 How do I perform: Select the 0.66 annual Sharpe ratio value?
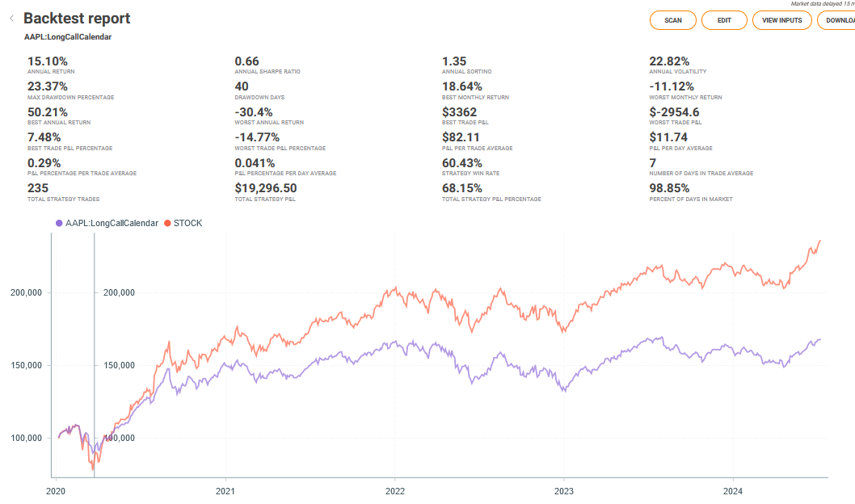pyautogui.click(x=246, y=61)
